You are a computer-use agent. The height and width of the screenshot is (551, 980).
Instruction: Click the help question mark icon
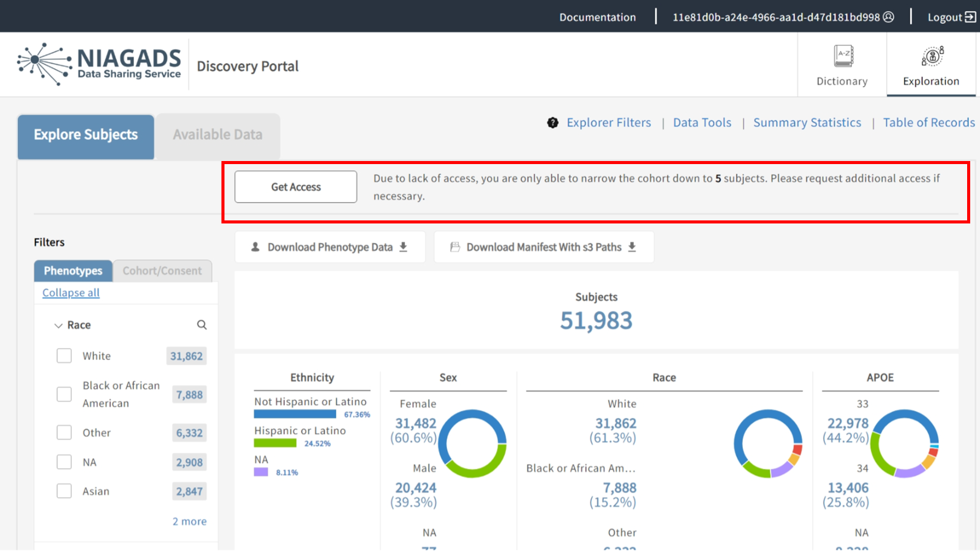552,123
